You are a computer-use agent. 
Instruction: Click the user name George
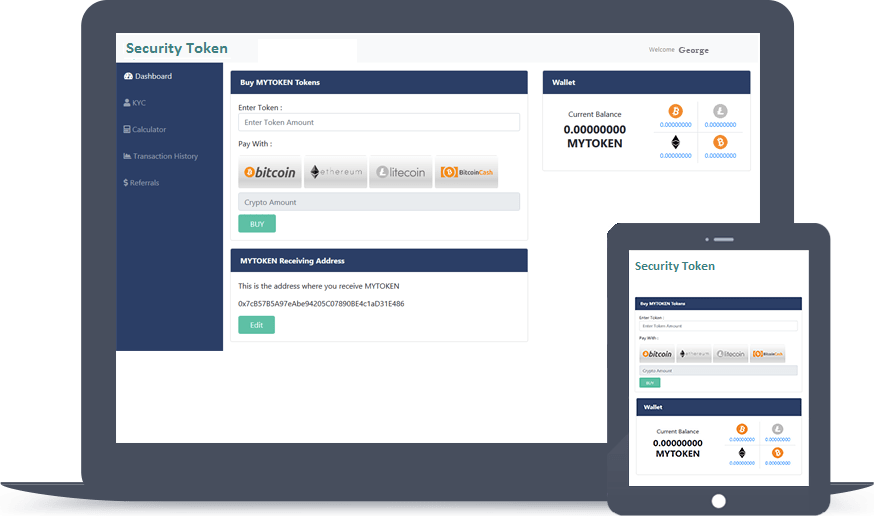693,50
